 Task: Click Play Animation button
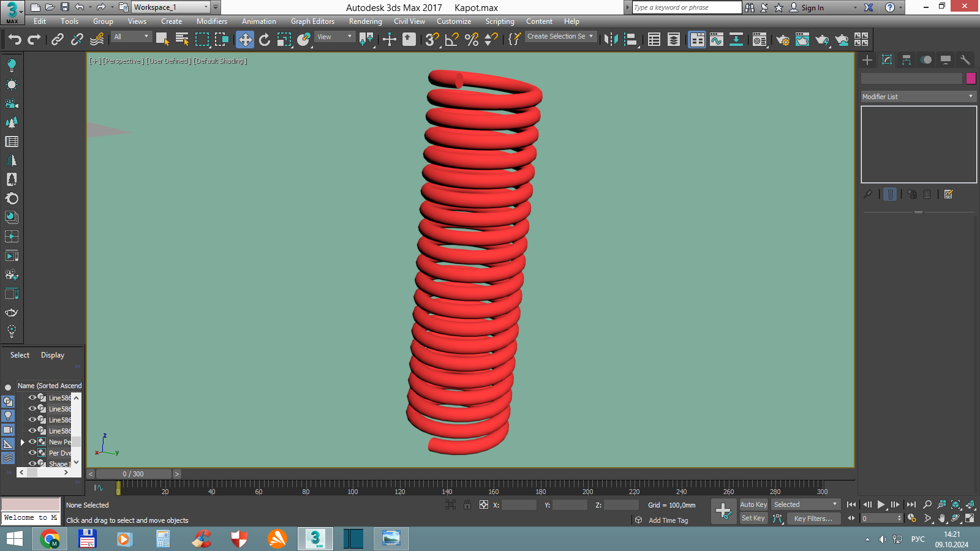pos(881,504)
